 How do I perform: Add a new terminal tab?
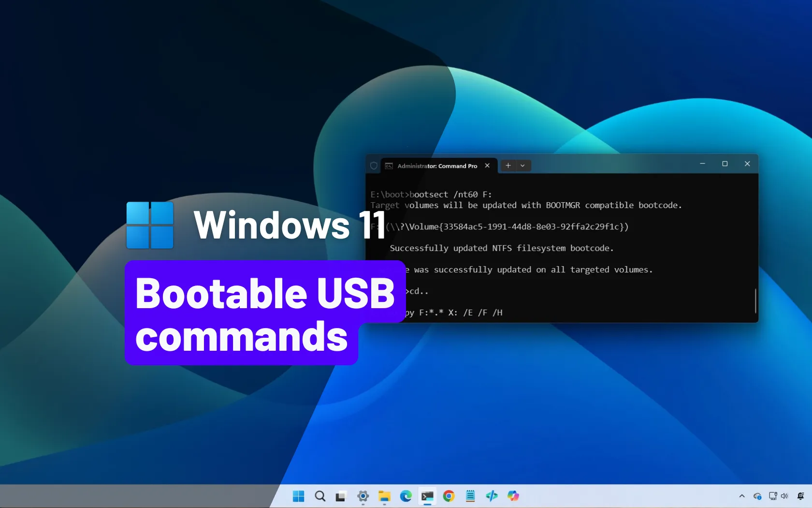pos(508,165)
